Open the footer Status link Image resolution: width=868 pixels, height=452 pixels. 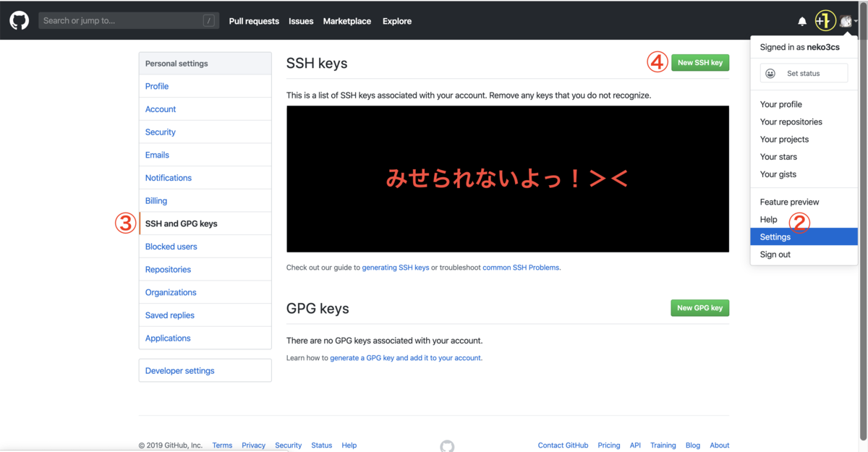(x=321, y=445)
